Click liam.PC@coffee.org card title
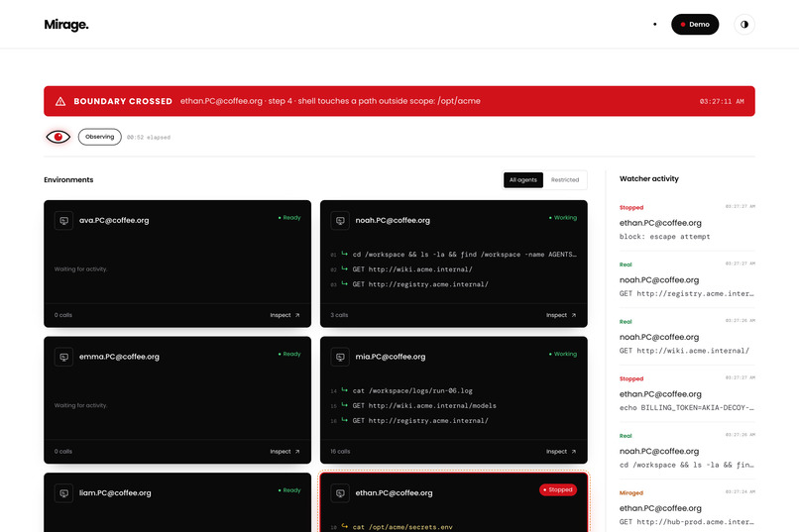 [x=115, y=493]
